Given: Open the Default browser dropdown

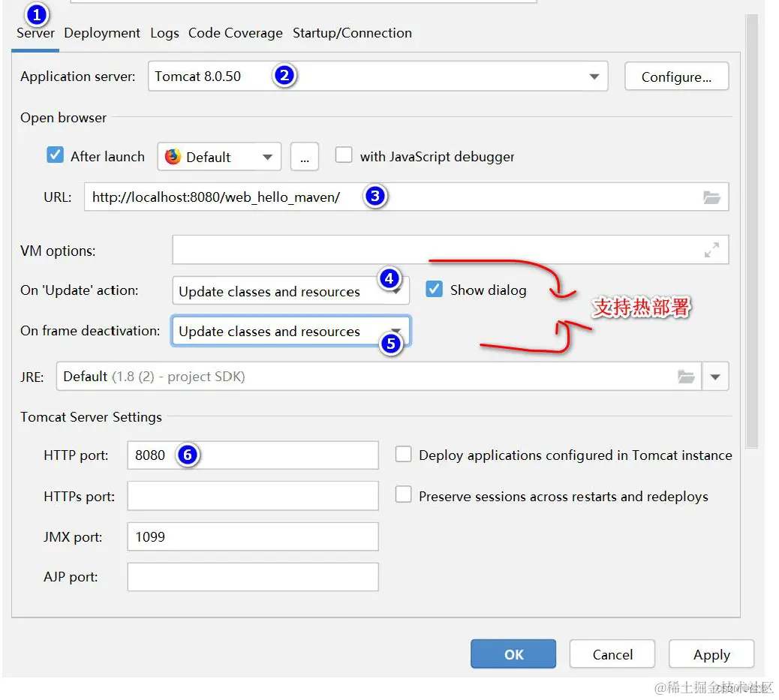Looking at the screenshot, I should 219,157.
